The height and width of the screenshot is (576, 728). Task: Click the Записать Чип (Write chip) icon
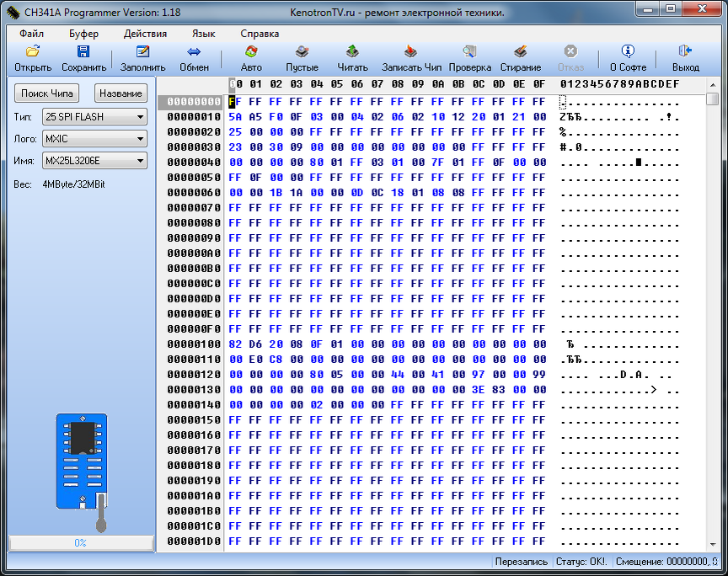[x=411, y=51]
